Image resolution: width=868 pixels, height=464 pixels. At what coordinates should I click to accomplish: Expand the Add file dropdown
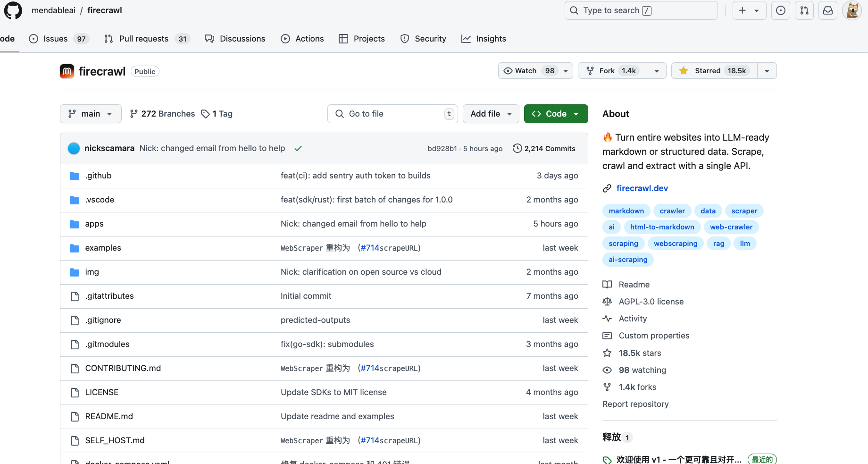(x=491, y=114)
